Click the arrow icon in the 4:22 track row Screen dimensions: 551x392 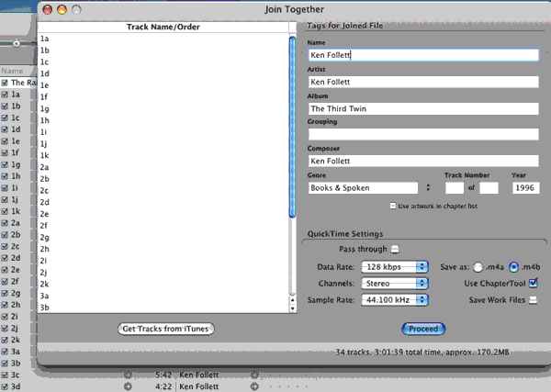129,386
